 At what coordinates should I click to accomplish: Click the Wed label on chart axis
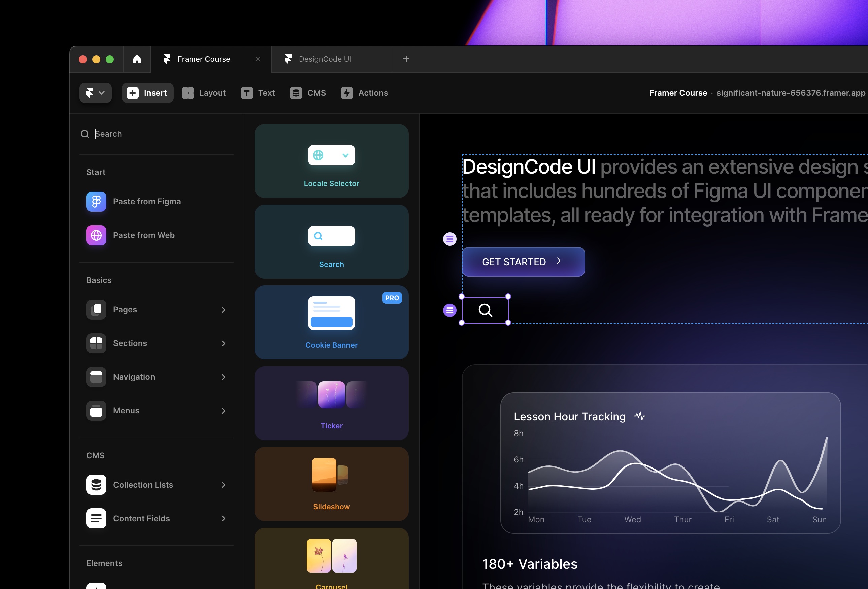pyautogui.click(x=633, y=520)
